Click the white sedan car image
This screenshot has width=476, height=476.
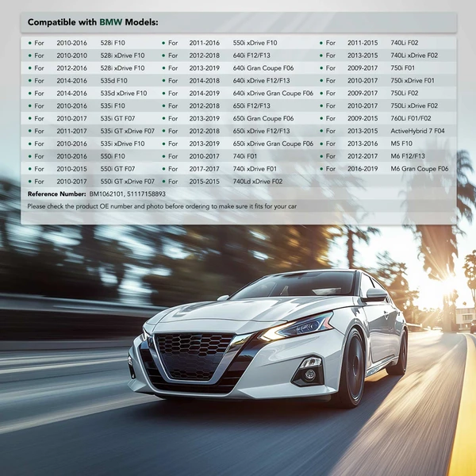[270, 337]
